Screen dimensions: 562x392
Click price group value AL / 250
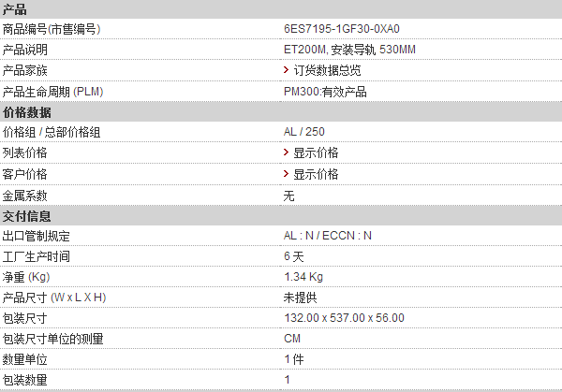coord(303,132)
